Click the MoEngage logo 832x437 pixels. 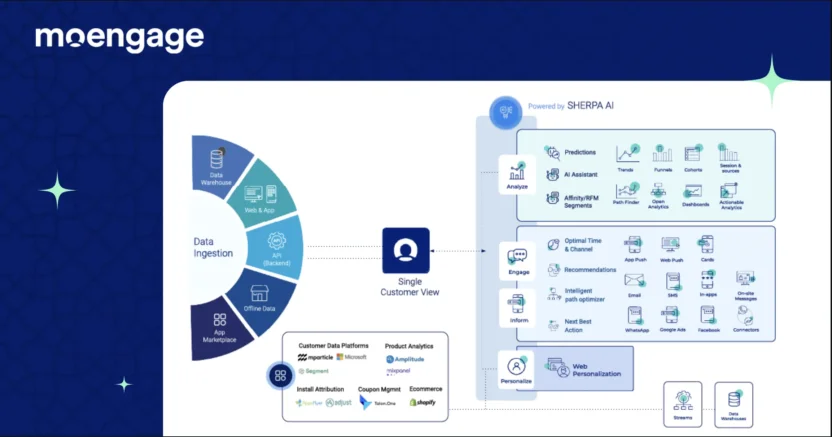pos(119,38)
